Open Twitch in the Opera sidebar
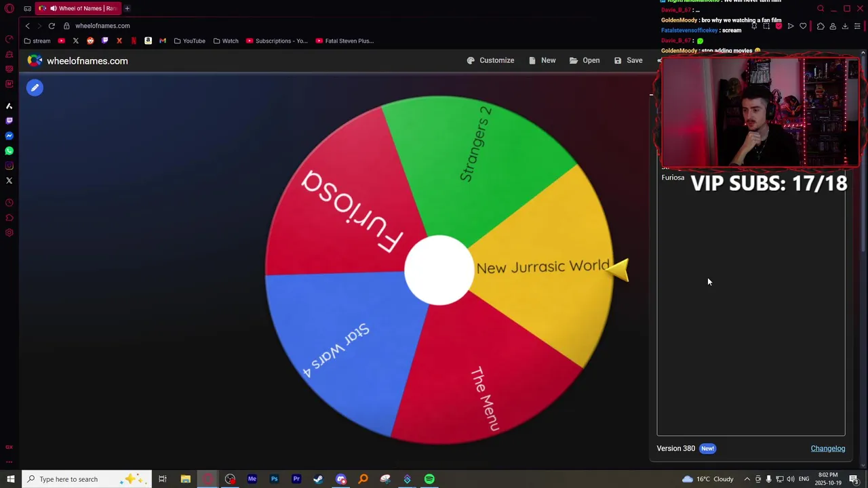The width and height of the screenshot is (868, 488). pyautogui.click(x=9, y=121)
